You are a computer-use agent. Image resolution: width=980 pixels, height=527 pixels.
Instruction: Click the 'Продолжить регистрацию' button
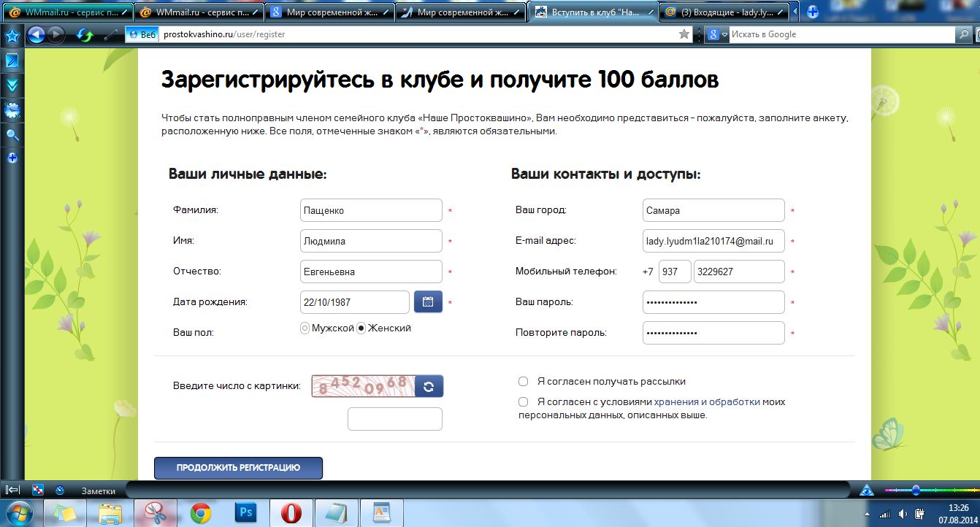238,468
